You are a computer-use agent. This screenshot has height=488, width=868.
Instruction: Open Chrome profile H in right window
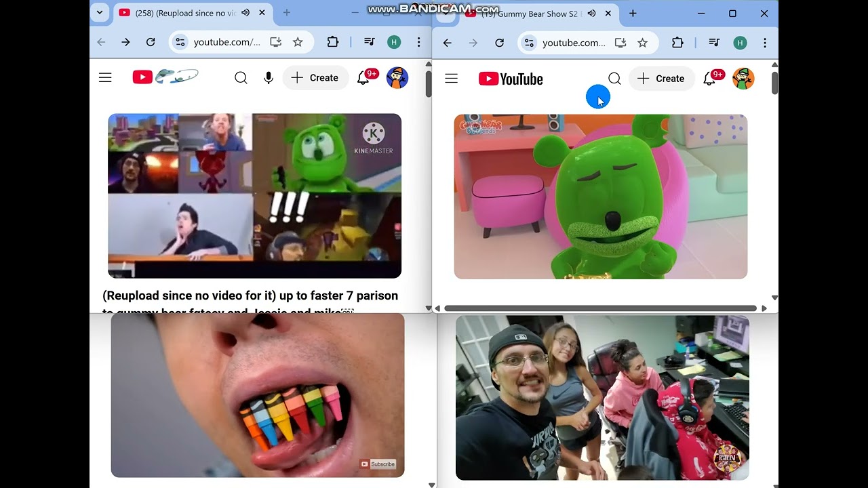[740, 43]
